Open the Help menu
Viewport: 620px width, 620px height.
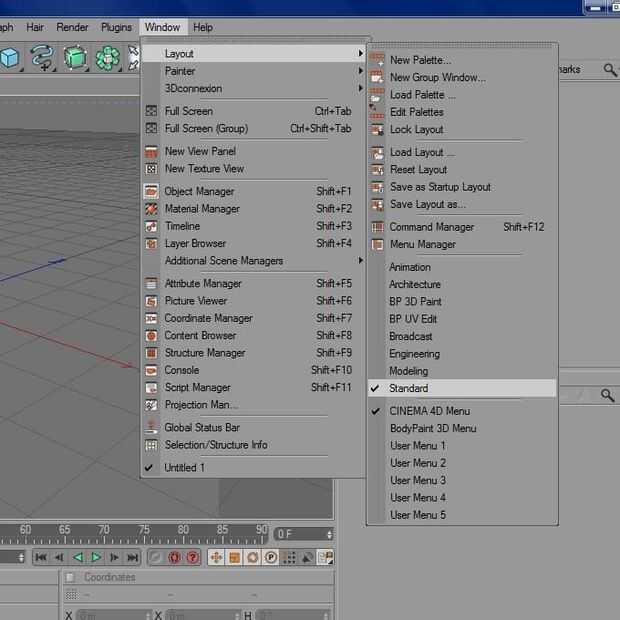point(203,27)
